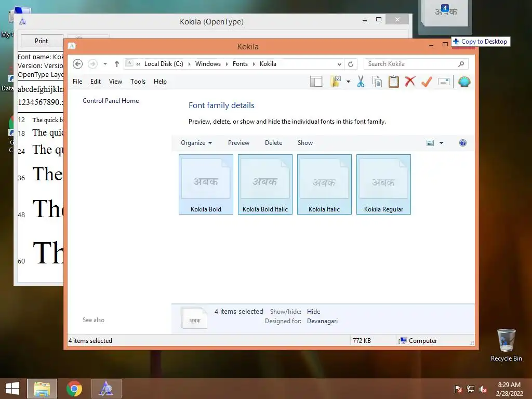Viewport: 532px width, 399px height.
Task: Click Computer in the status bar
Action: click(x=418, y=341)
